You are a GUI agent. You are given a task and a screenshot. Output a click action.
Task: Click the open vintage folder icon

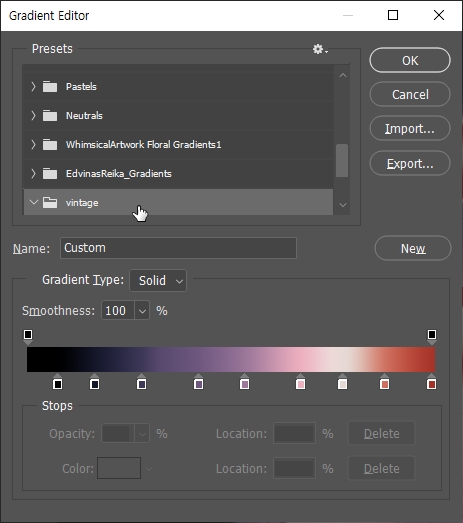tap(50, 202)
